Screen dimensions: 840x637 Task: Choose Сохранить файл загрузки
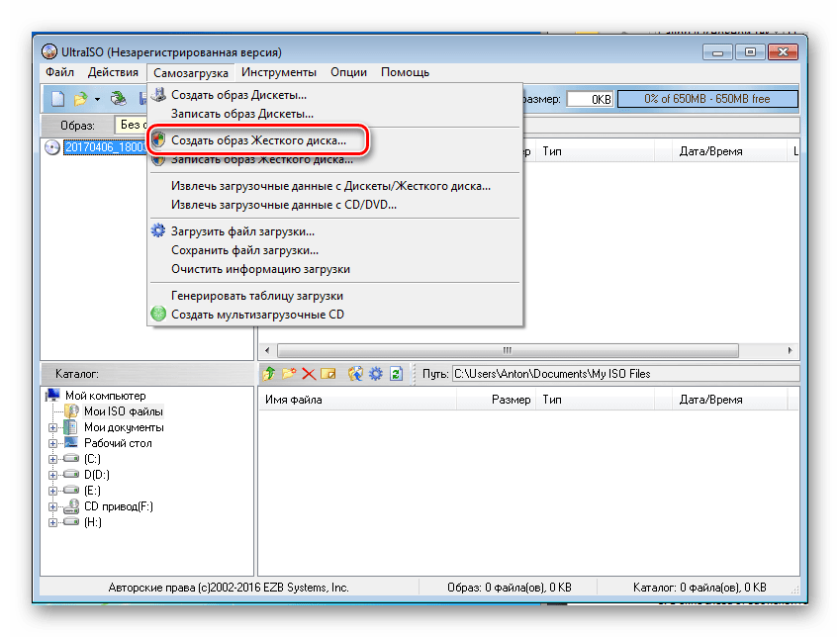334,250
